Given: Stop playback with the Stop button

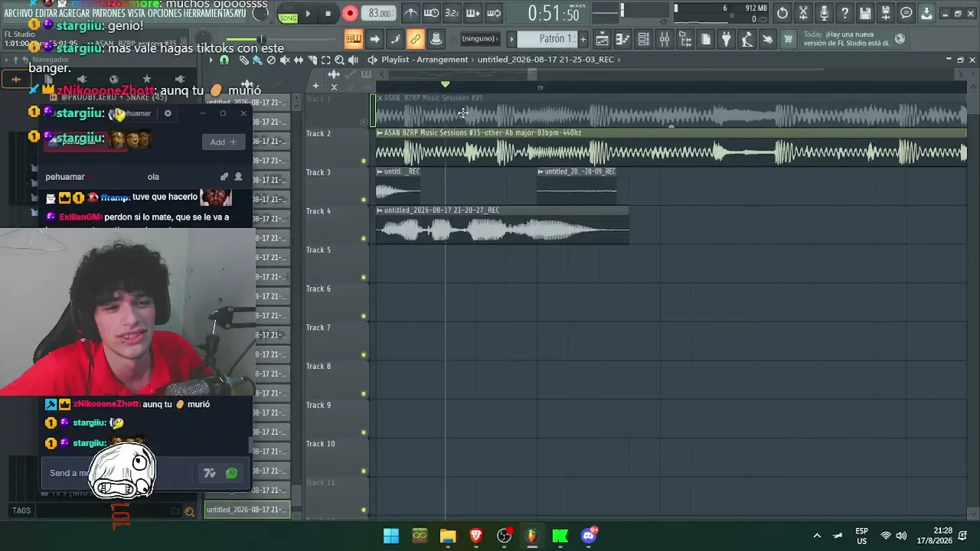Looking at the screenshot, I should point(328,13).
